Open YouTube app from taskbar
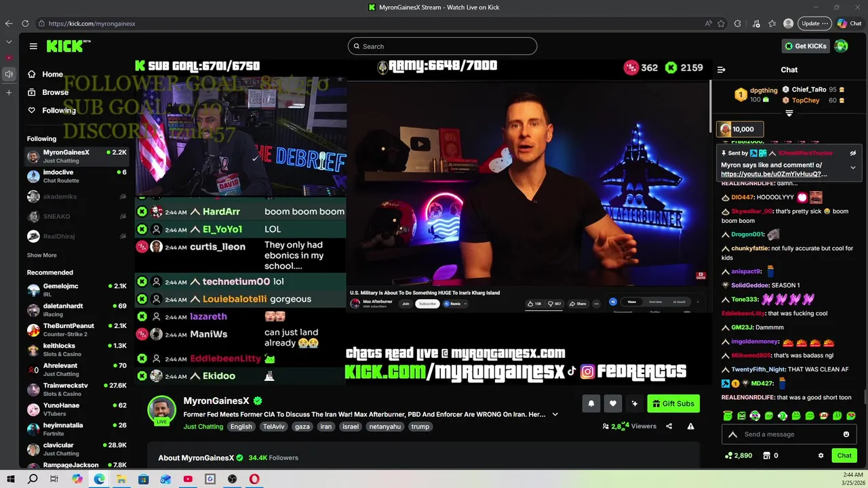 click(188, 479)
